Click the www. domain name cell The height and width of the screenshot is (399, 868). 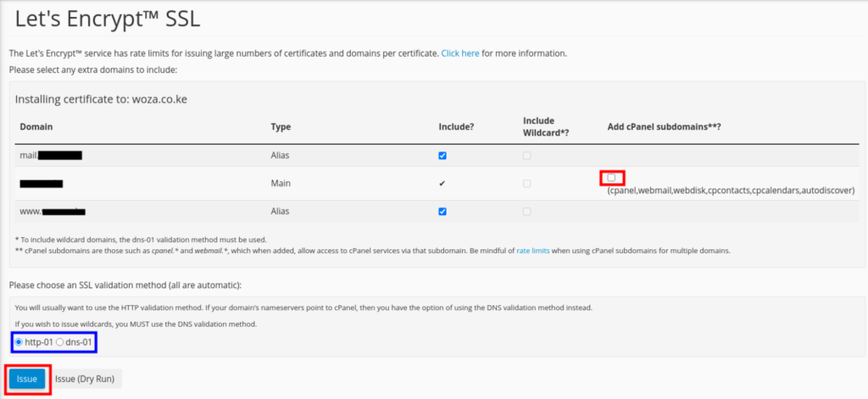click(53, 212)
